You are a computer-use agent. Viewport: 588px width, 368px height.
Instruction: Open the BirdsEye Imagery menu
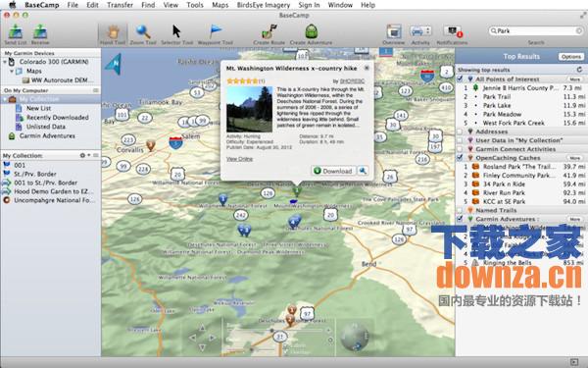point(264,5)
